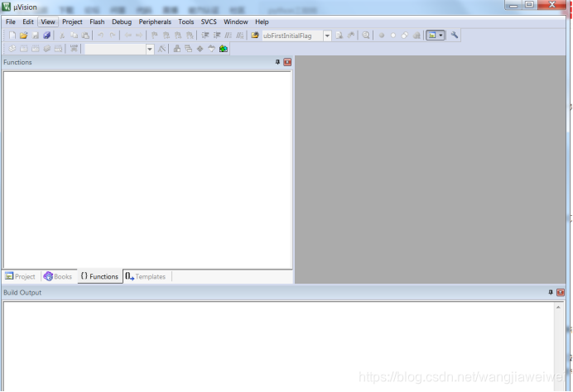Click the Incremental Find icon
The width and height of the screenshot is (573, 392).
[351, 36]
